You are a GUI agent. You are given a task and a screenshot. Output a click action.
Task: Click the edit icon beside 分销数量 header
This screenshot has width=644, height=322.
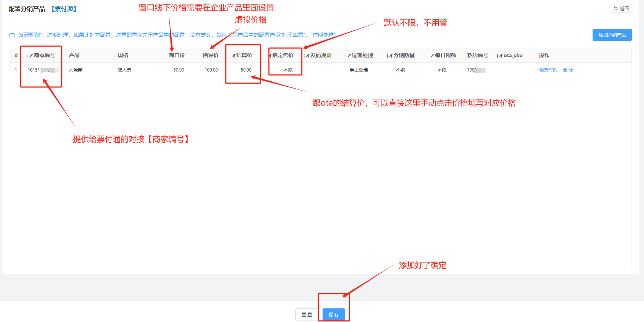(x=390, y=56)
